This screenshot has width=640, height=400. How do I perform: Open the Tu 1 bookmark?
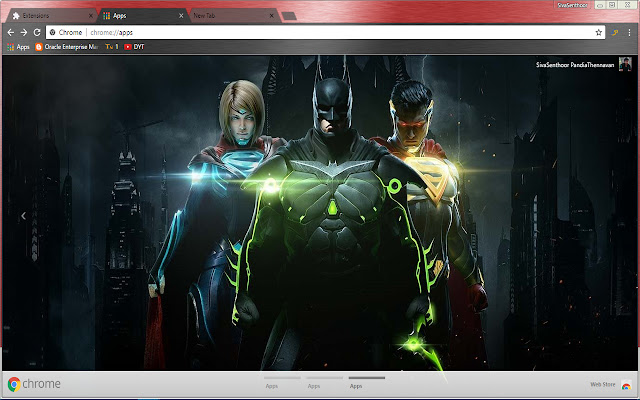click(x=112, y=47)
